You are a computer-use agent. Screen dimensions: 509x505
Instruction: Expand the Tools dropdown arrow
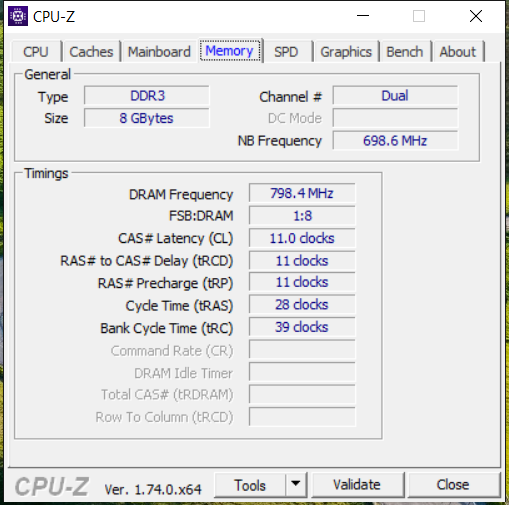pos(296,484)
